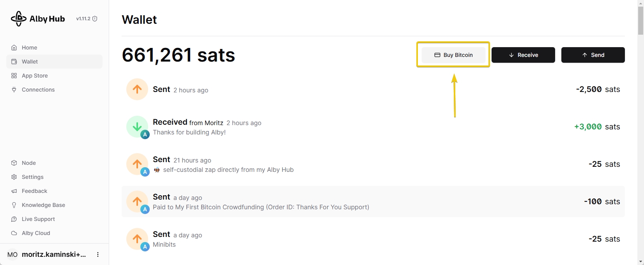Click the orange arrow icon on the -2,500 sats transaction
Image resolution: width=644 pixels, height=265 pixels.
(137, 89)
